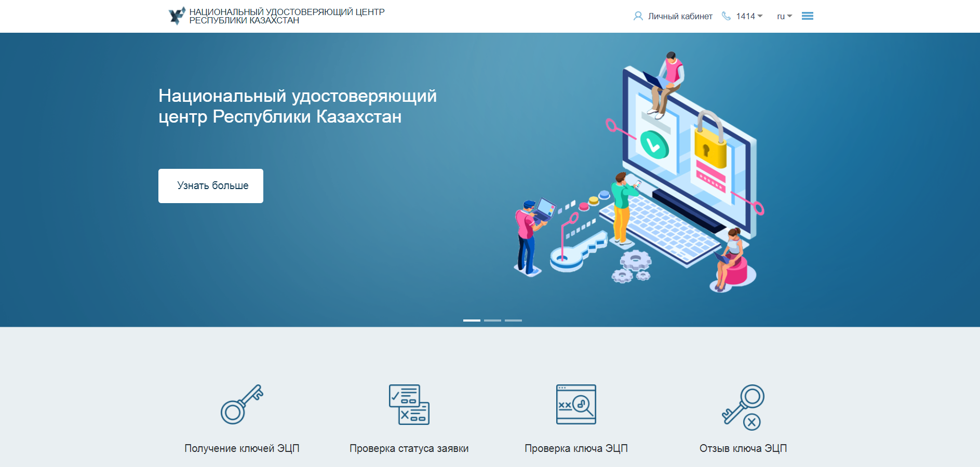Open the ru language dropdown
This screenshot has width=980, height=467.
pos(784,16)
